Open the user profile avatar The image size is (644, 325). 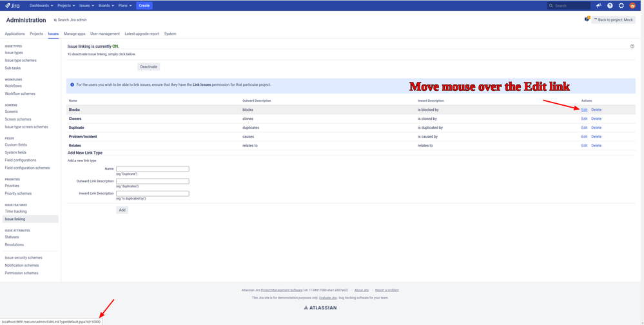click(x=632, y=6)
